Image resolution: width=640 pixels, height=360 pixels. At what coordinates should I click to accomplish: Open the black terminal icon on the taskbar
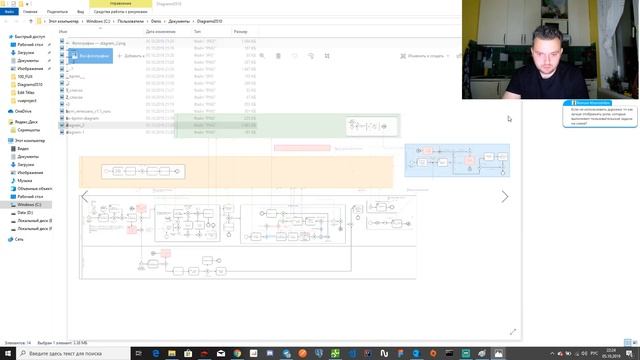(449, 353)
